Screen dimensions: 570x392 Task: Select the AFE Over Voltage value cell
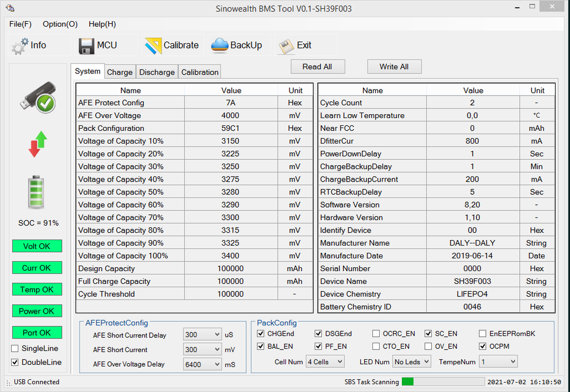pyautogui.click(x=230, y=116)
